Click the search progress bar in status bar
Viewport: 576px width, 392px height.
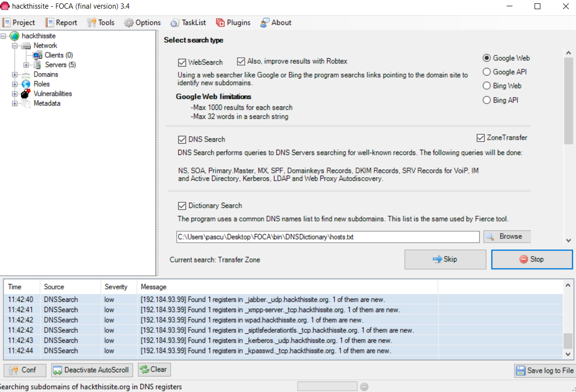(x=327, y=386)
